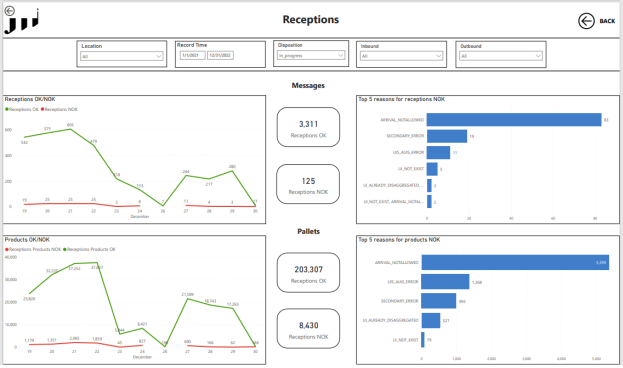Expand the Outbound filter dropdown
623x368 pixels.
pyautogui.click(x=501, y=56)
